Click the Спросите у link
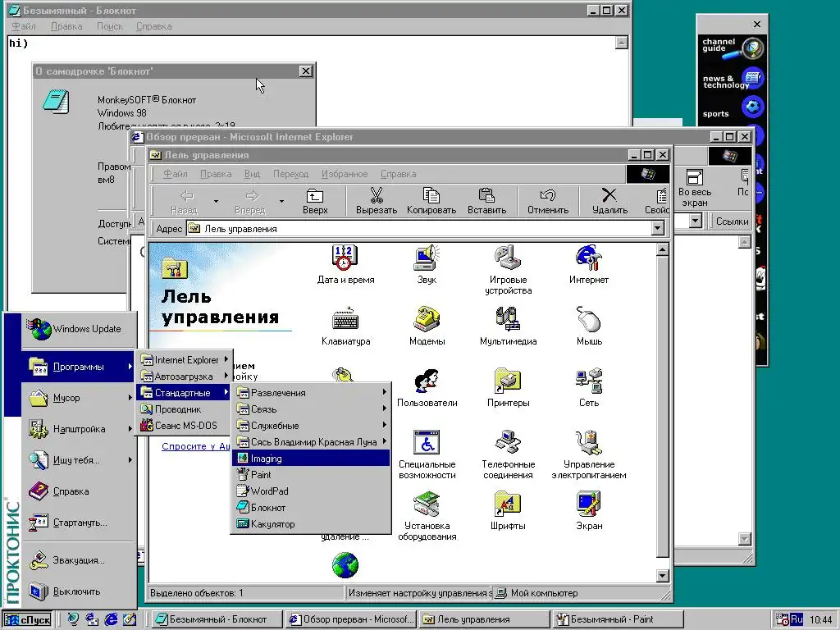 pyautogui.click(x=196, y=446)
